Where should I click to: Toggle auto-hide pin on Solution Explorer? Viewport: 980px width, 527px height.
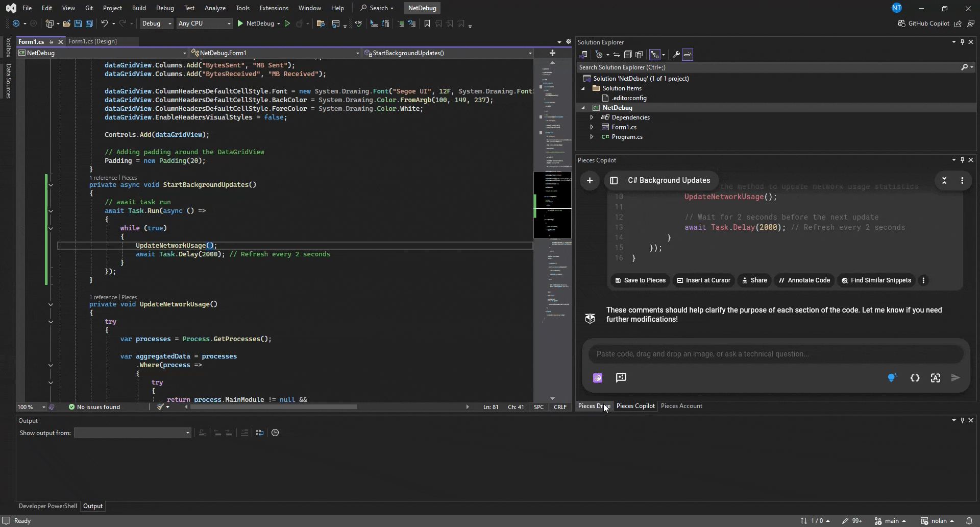click(962, 42)
